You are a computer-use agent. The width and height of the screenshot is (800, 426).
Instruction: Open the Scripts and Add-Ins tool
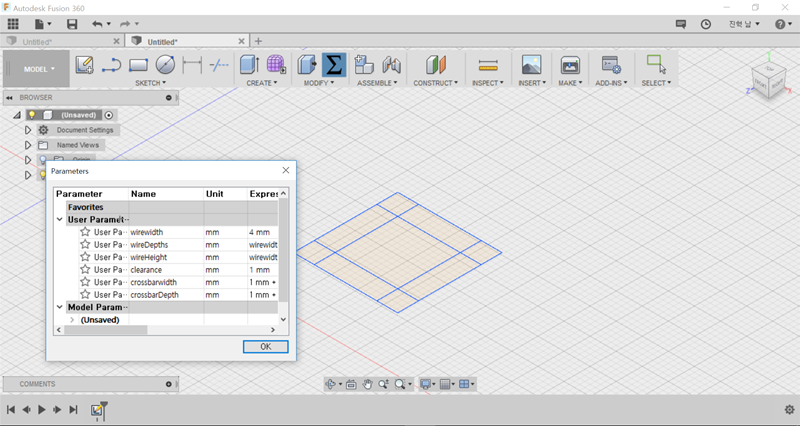611,65
